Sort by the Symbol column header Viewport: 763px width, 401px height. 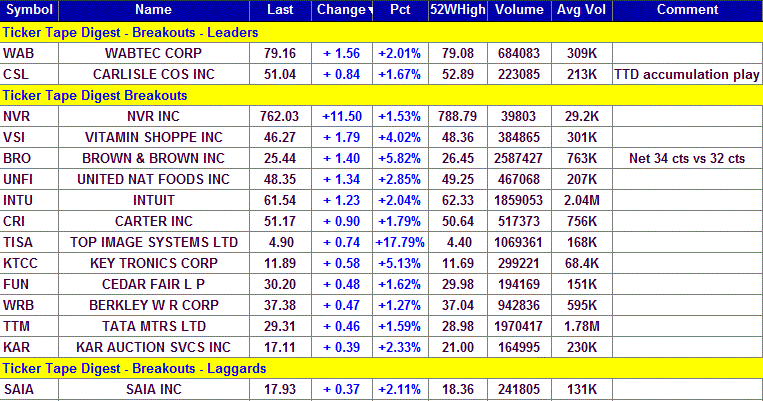tap(29, 10)
